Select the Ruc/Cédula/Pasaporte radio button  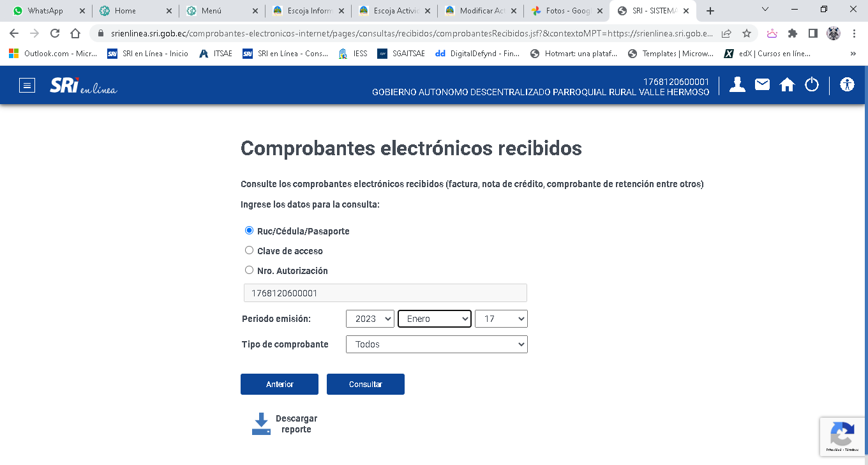[250, 231]
